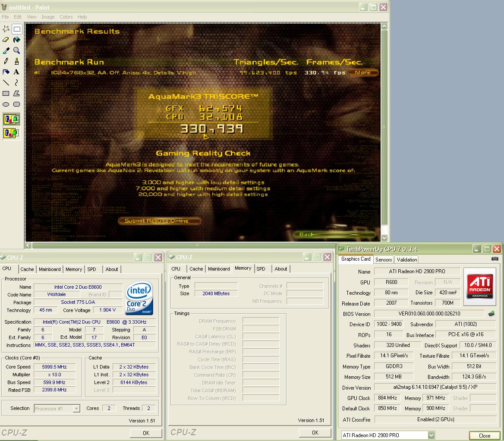Open Memory tab in left CPU-Z window
Image resolution: width=504 pixels, height=441 pixels.
(74, 269)
